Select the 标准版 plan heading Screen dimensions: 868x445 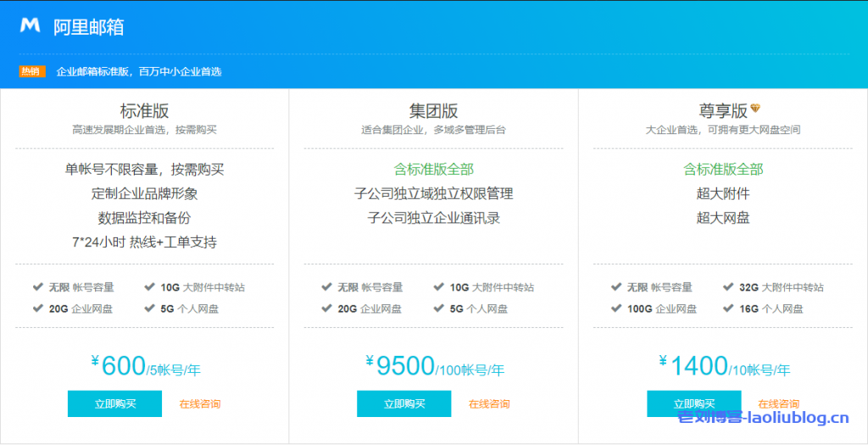pyautogui.click(x=144, y=111)
